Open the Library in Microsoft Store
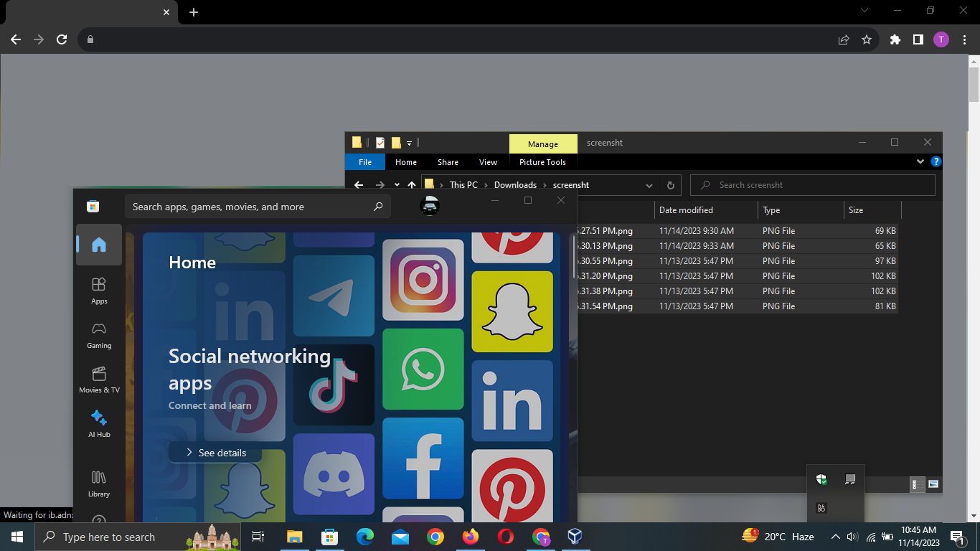The height and width of the screenshot is (551, 980). point(99,484)
